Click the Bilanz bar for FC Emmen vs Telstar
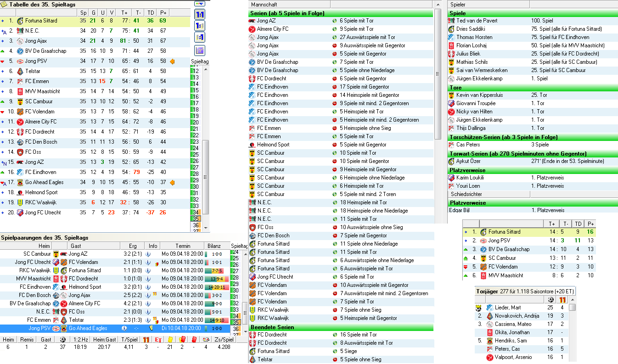The height and width of the screenshot is (364, 618). pos(217,320)
